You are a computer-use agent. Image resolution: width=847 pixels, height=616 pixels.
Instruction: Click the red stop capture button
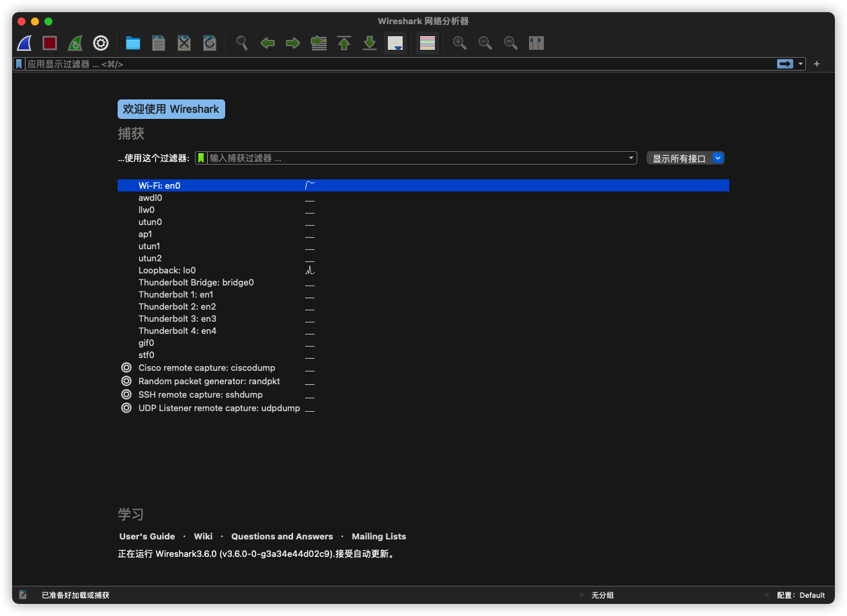50,44
